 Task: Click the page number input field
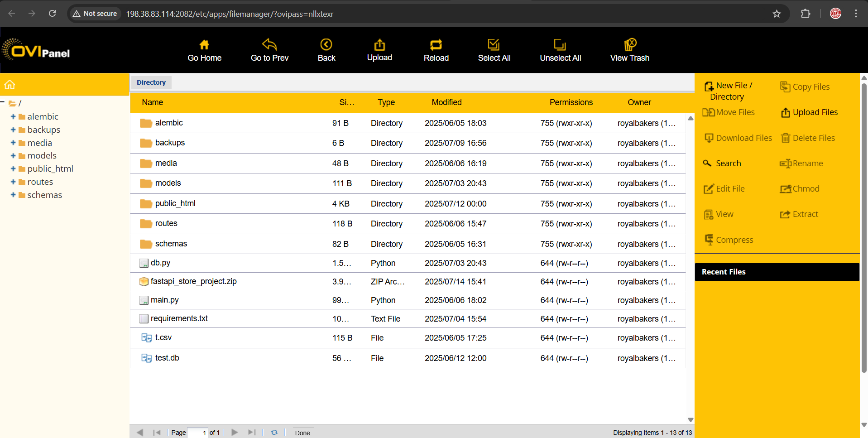(197, 433)
